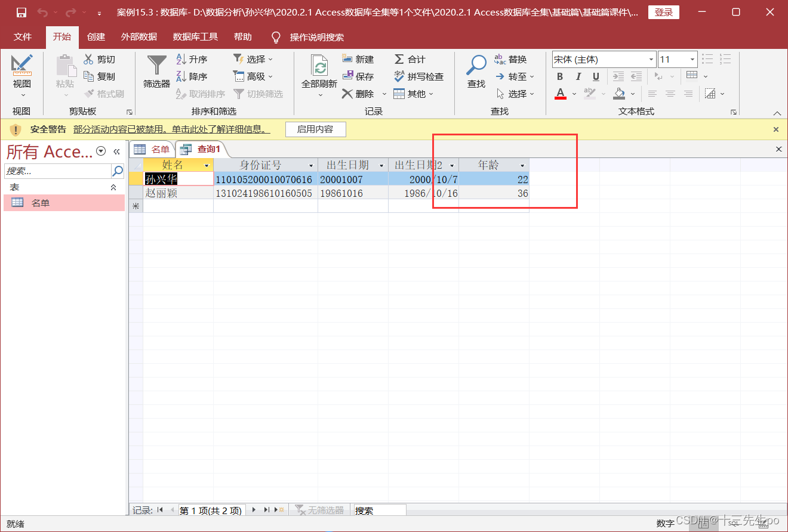Close the security warning bar
788x532 pixels.
pos(776,129)
